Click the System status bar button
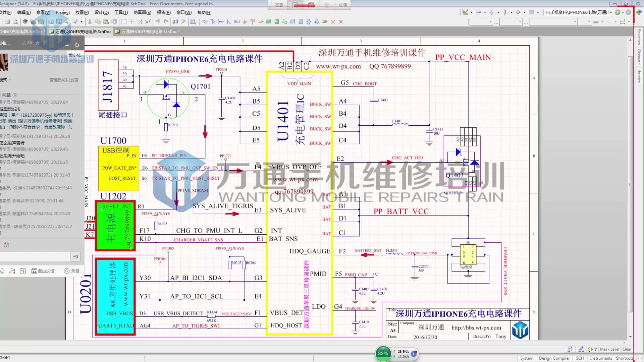This screenshot has height=362, width=644. click(x=527, y=358)
